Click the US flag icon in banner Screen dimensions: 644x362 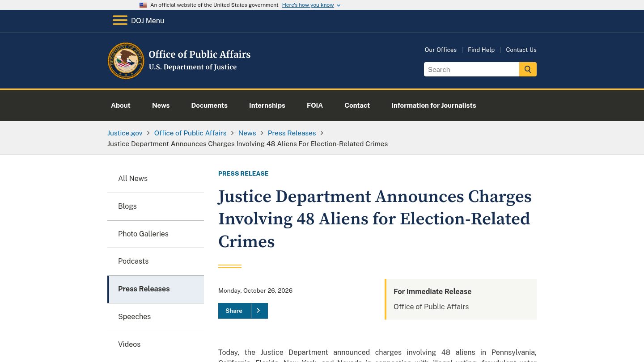point(143,5)
